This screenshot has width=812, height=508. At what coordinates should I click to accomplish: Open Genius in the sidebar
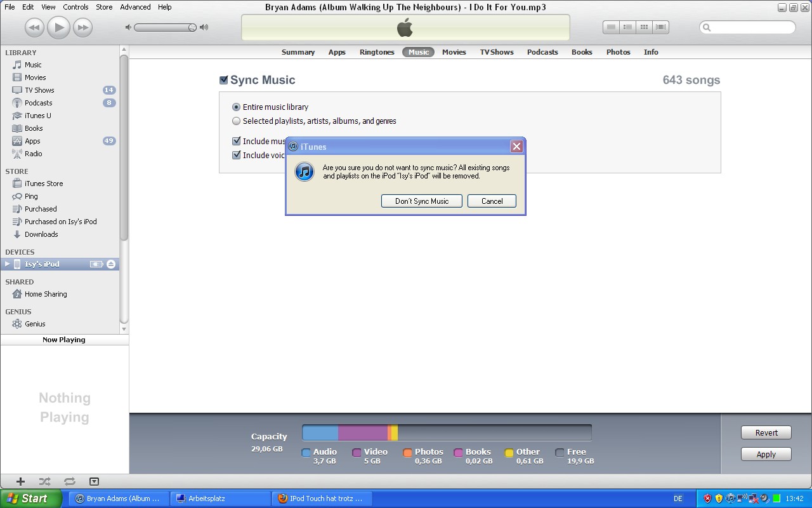[x=35, y=324]
